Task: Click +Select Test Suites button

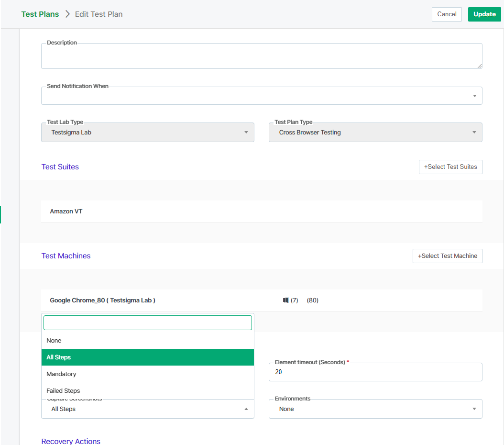Action: 450,167
